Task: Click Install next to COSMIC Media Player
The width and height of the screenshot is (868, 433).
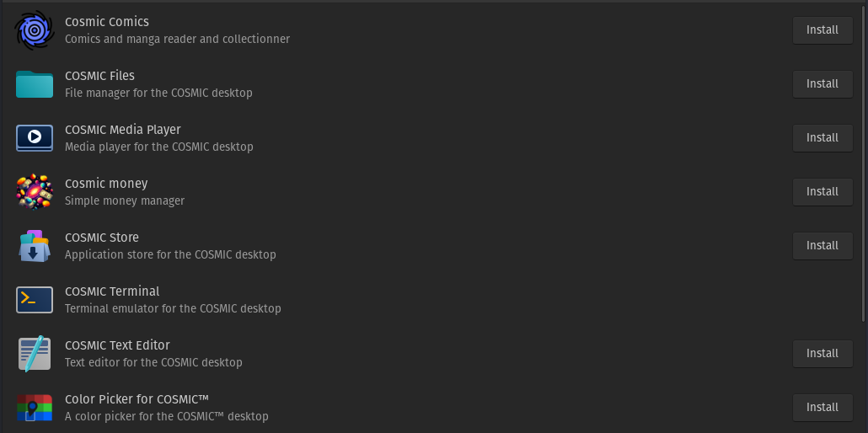Action: [x=822, y=138]
